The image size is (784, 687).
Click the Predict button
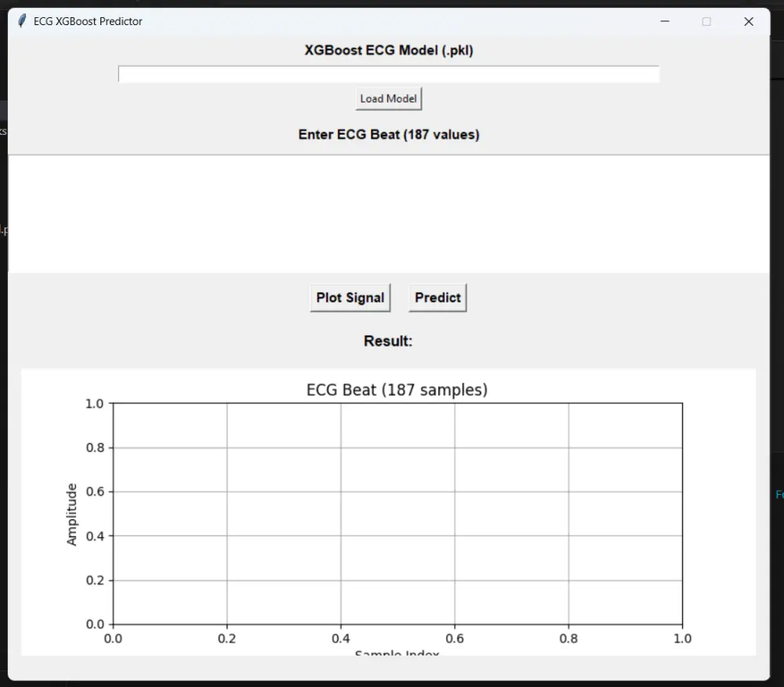point(437,297)
